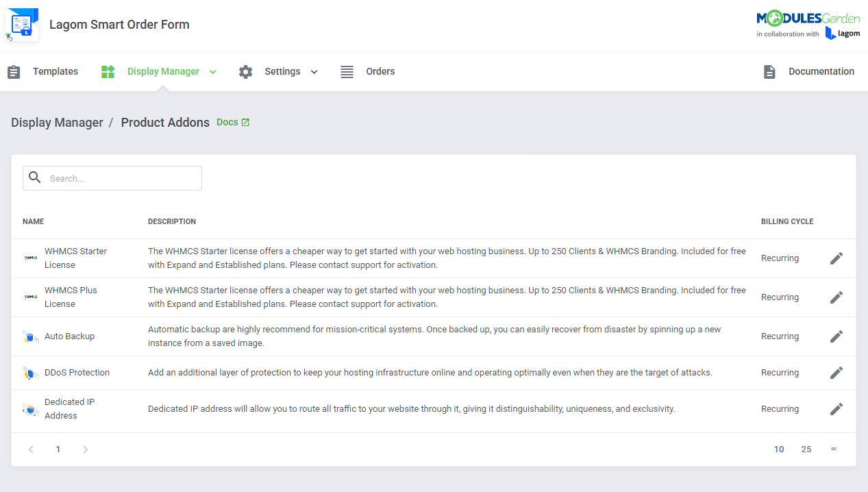Click the pencil icon for Auto Backup
Viewport: 868px width, 492px height.
836,336
